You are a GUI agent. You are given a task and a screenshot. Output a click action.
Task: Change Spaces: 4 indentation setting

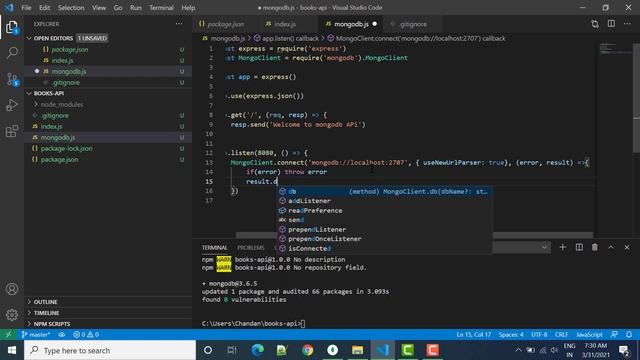[x=511, y=335]
